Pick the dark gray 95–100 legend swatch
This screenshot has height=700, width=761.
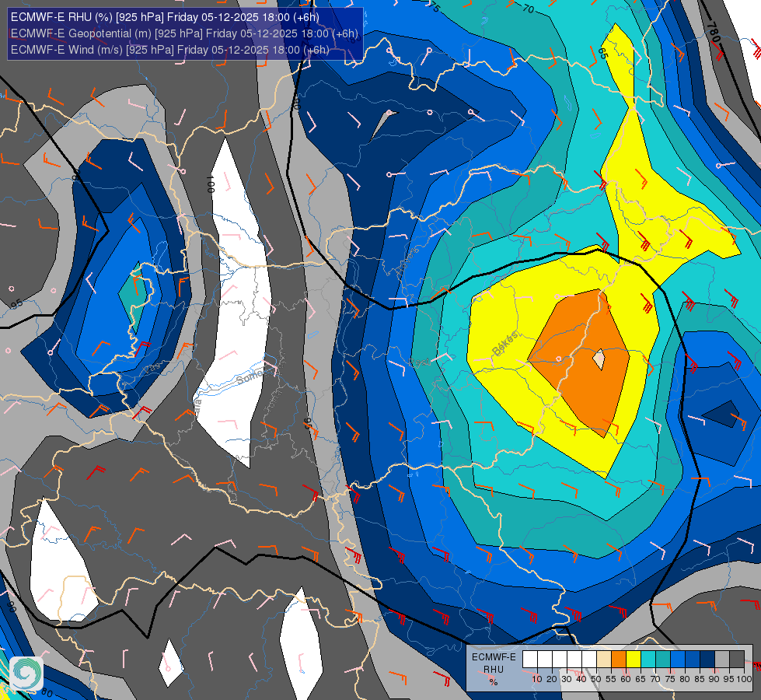tap(737, 660)
